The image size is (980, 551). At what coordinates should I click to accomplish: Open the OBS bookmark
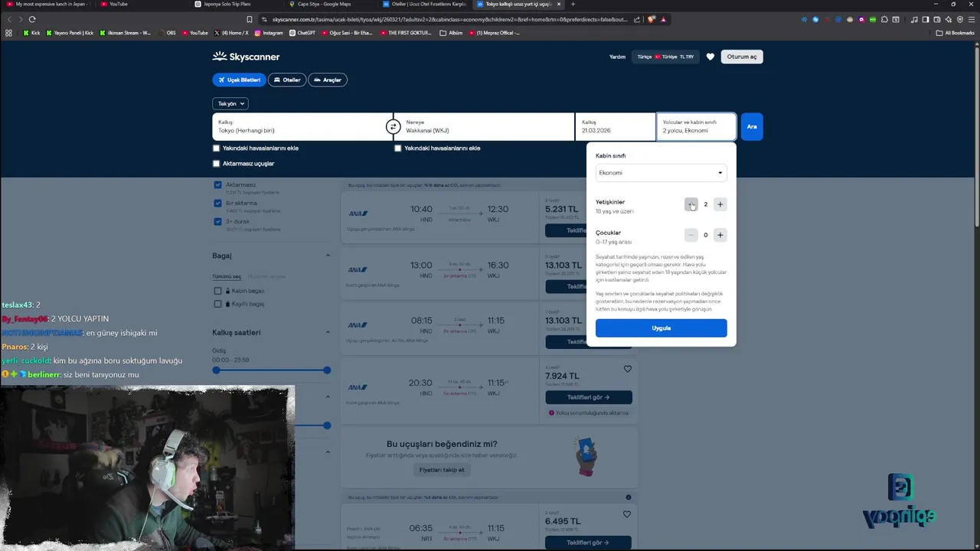click(x=167, y=33)
